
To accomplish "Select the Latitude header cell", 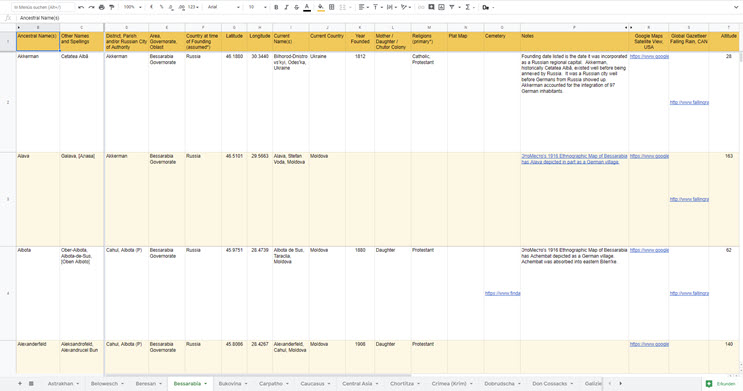I will click(234, 41).
